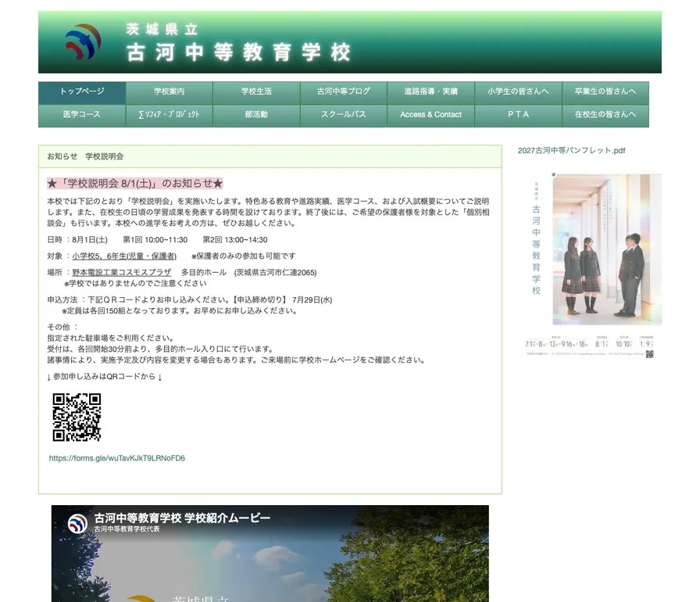Open 小学生の皆さんへ page

(518, 91)
